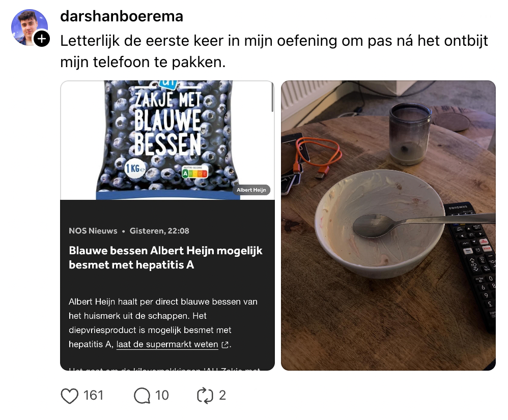Image resolution: width=508 pixels, height=420 pixels.
Task: View the like count 161
Action: tap(93, 396)
